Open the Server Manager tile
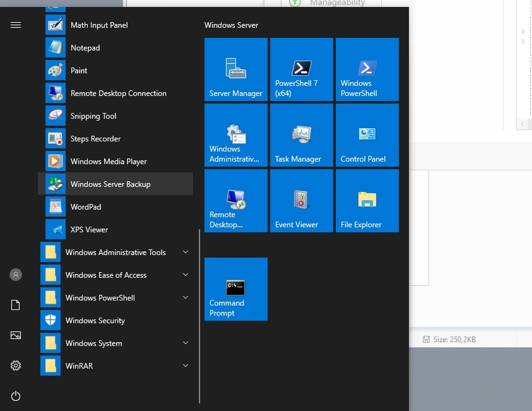Image resolution: width=532 pixels, height=411 pixels. (x=236, y=69)
